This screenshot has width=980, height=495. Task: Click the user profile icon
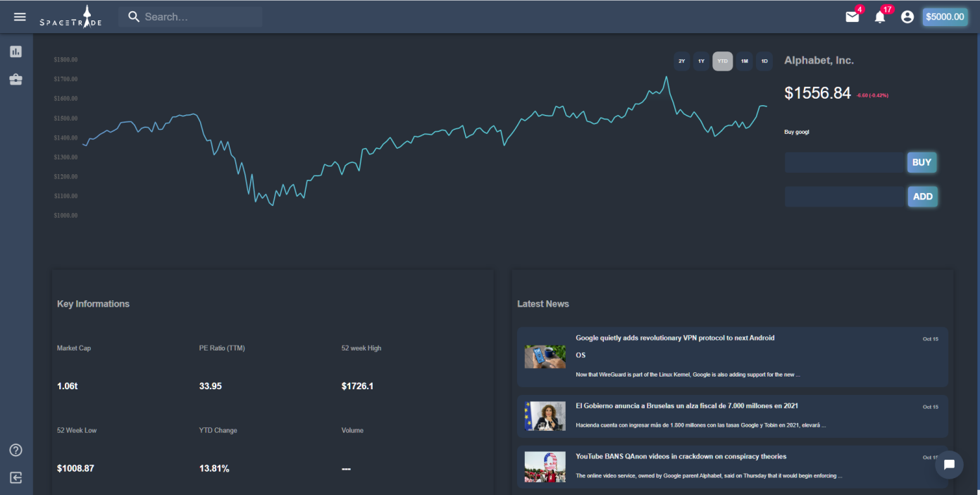coord(907,16)
